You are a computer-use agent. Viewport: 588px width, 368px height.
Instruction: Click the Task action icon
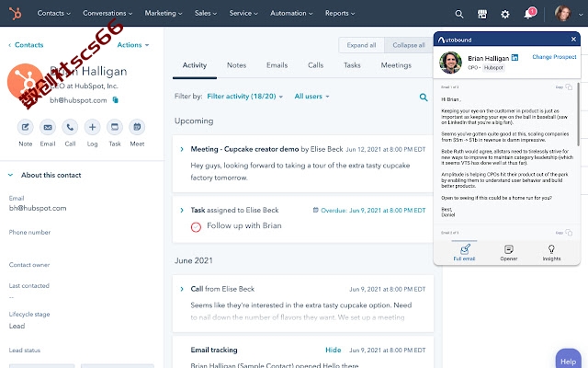pos(115,127)
